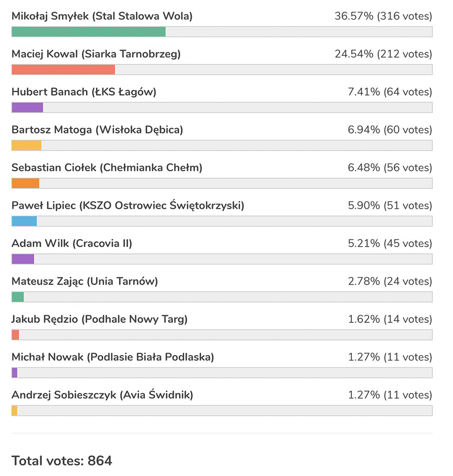Image resolution: width=453 pixels, height=476 pixels.
Task: Click the 6.94% (60 votes) result text
Action: (390, 130)
